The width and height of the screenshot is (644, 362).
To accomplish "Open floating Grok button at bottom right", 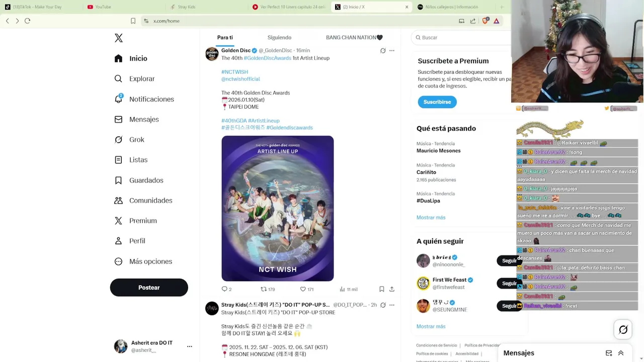I will point(623,330).
